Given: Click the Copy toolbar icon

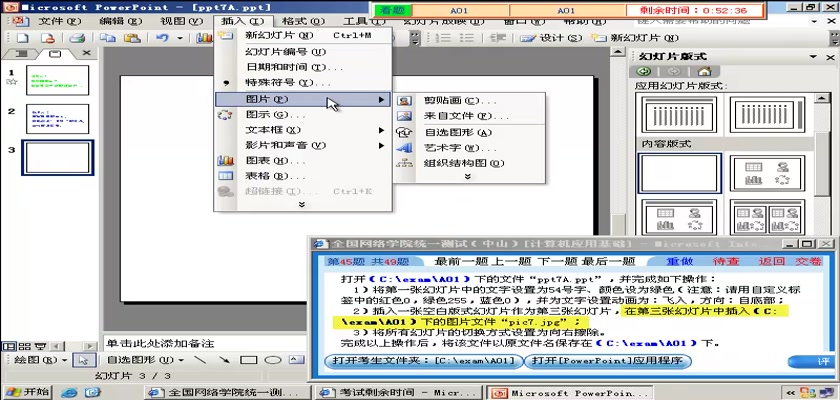Looking at the screenshot, I should pos(108,38).
